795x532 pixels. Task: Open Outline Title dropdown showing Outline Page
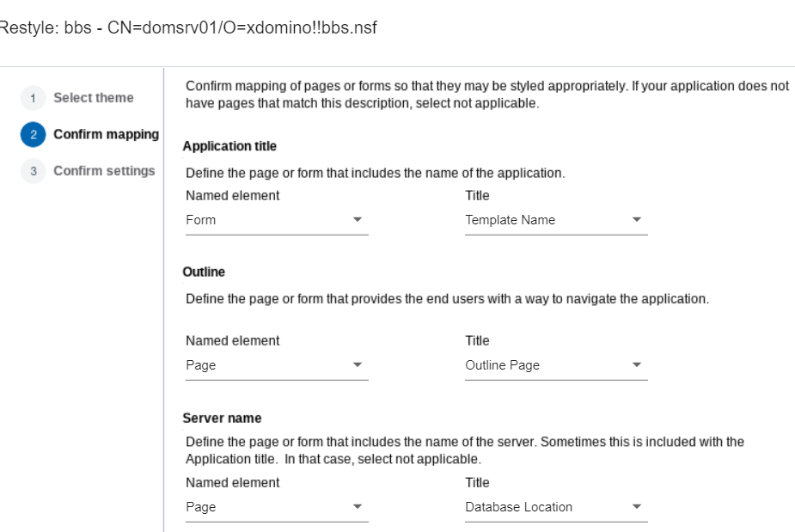point(556,365)
